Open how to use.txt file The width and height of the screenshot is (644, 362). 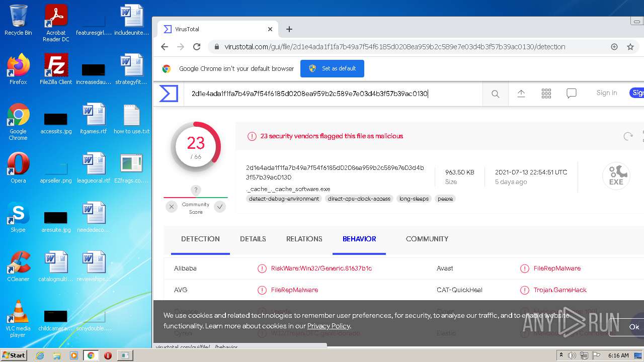pos(132,119)
